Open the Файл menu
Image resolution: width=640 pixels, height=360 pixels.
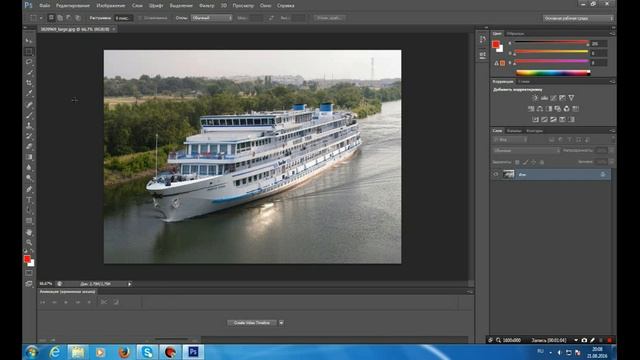[44, 6]
